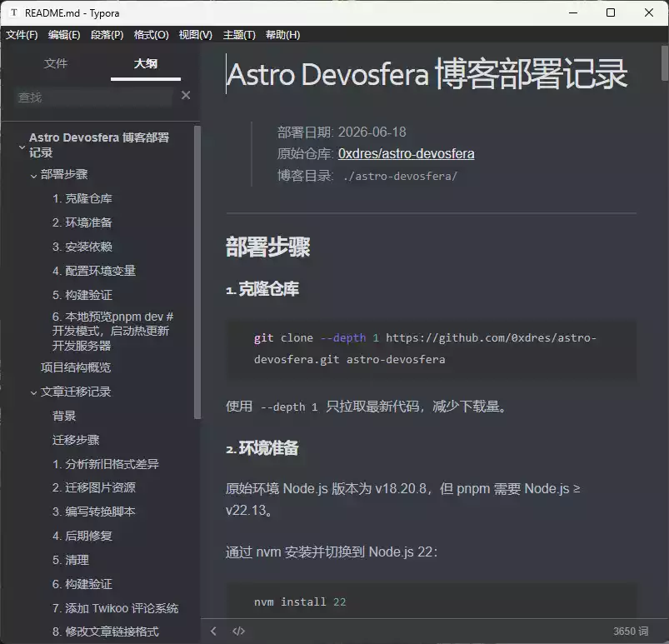Jump to outline item 1. 克隆仓库

(x=82, y=198)
